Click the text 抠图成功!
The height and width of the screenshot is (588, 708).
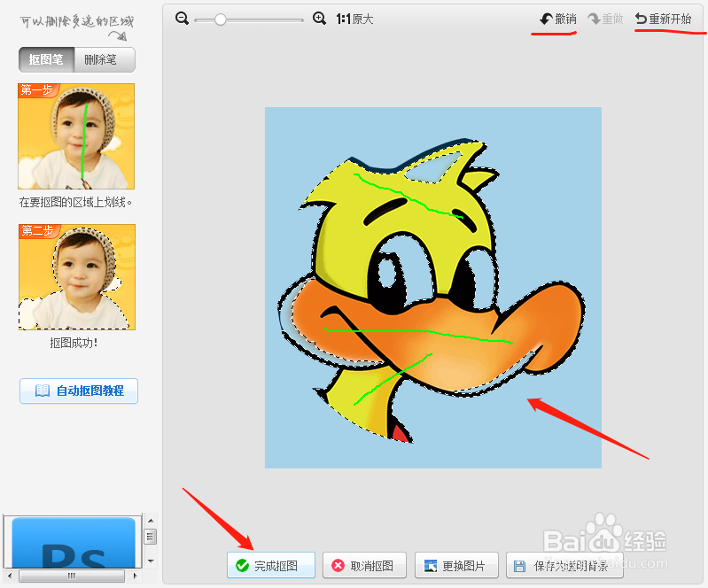point(74,343)
